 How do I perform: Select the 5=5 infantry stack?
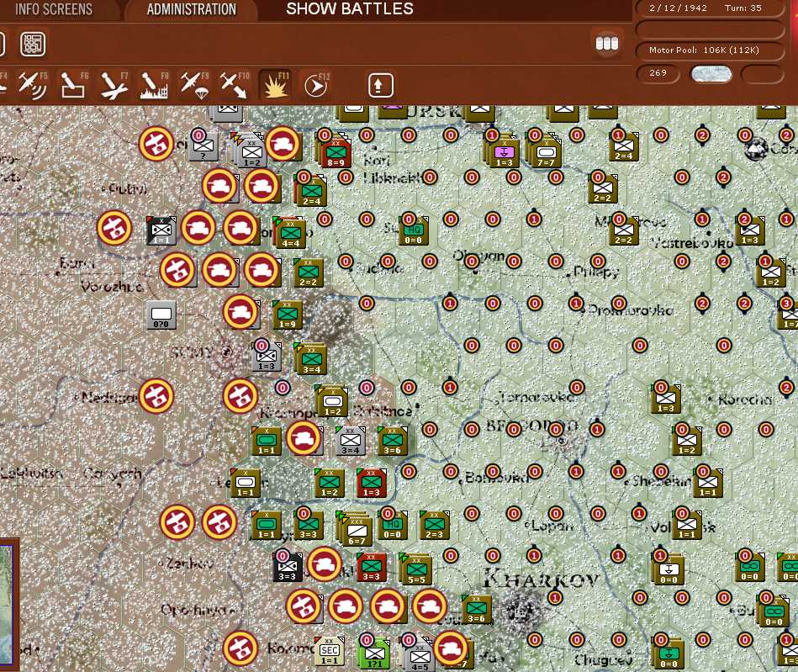tap(416, 570)
